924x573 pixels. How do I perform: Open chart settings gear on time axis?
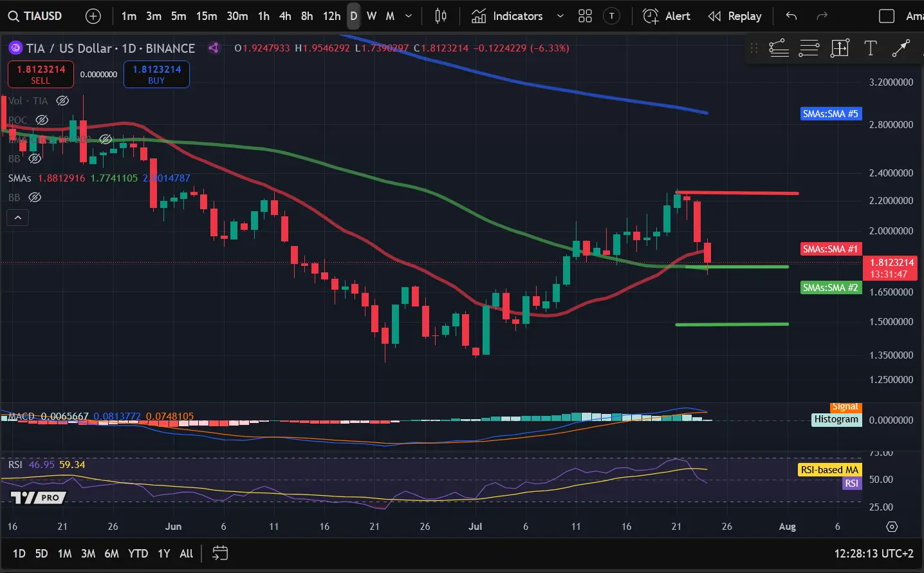(x=892, y=527)
